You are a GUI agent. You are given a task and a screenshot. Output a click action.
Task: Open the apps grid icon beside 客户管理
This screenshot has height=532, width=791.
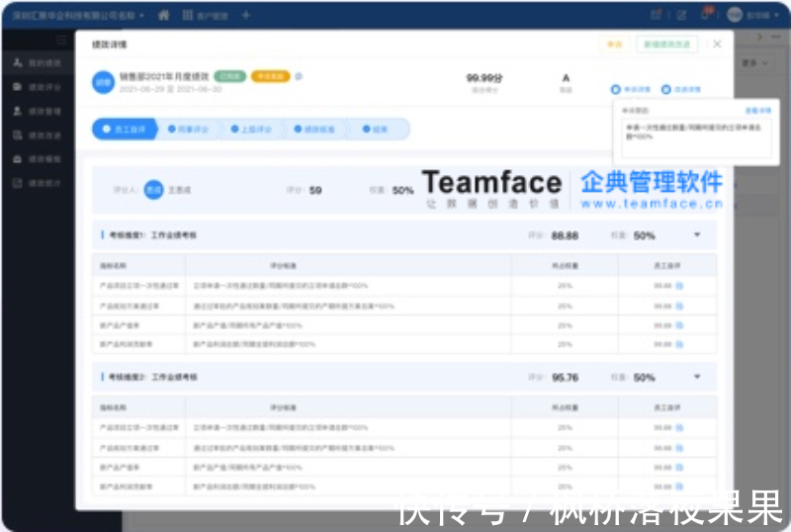pos(187,15)
